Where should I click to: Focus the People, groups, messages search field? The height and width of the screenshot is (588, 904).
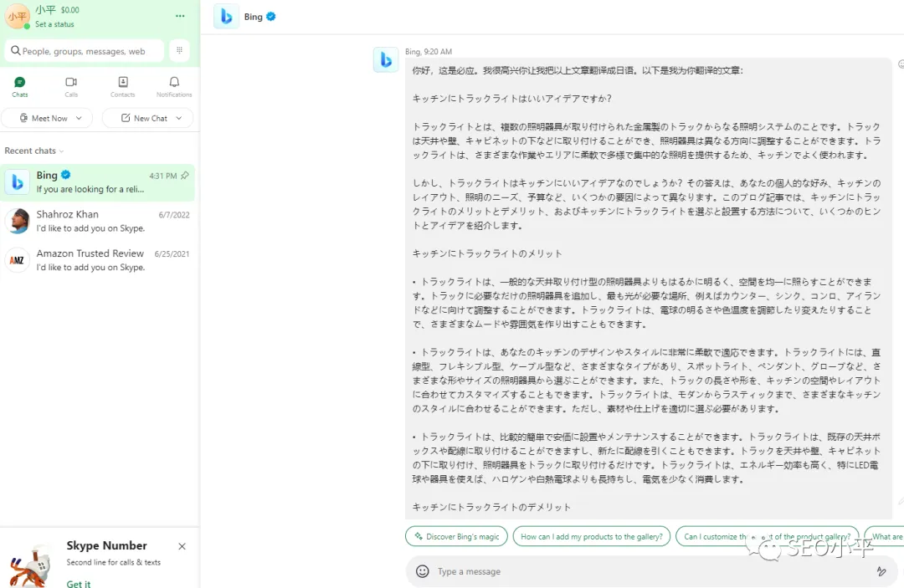[x=85, y=51]
